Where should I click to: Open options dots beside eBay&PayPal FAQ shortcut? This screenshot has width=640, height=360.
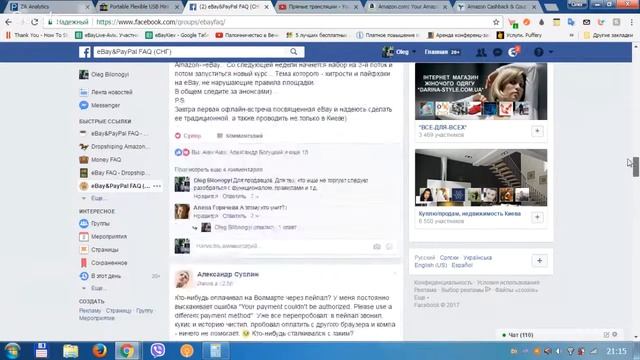[x=157, y=186]
